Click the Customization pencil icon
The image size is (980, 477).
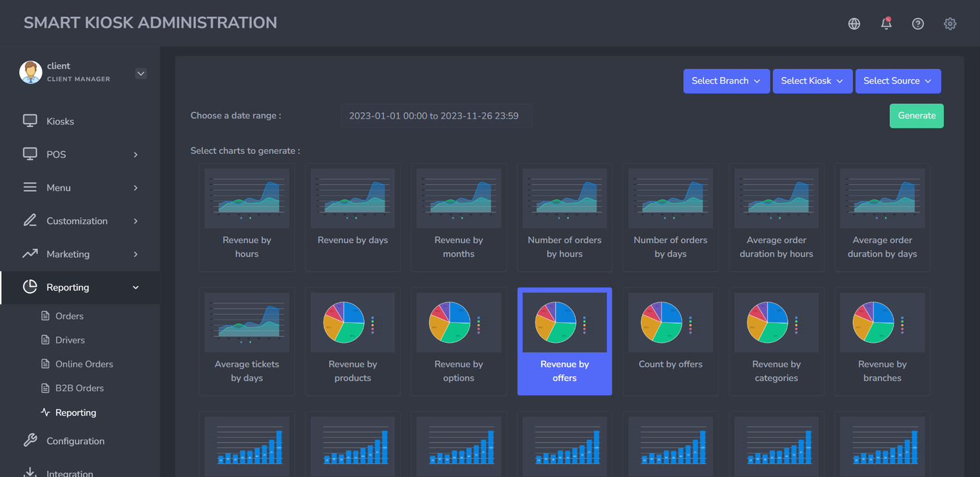click(x=30, y=220)
